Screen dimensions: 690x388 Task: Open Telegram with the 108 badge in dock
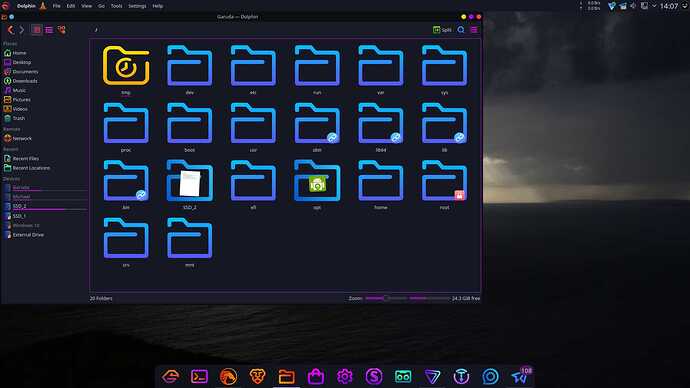(520, 377)
